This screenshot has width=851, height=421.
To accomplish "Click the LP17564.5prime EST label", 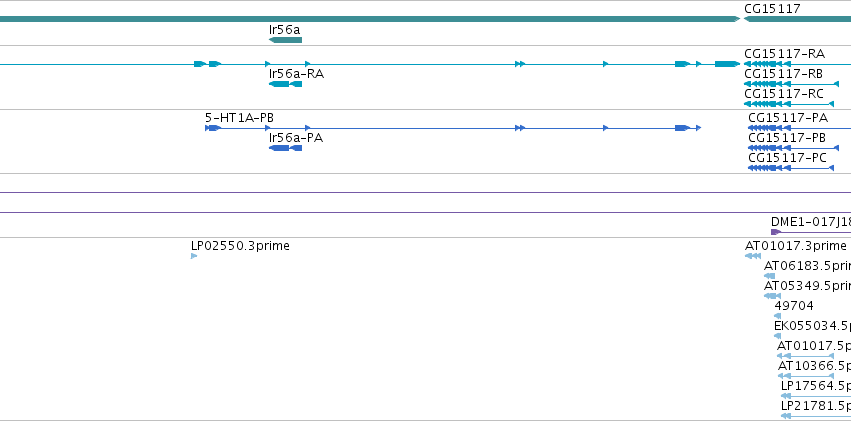I will [816, 386].
